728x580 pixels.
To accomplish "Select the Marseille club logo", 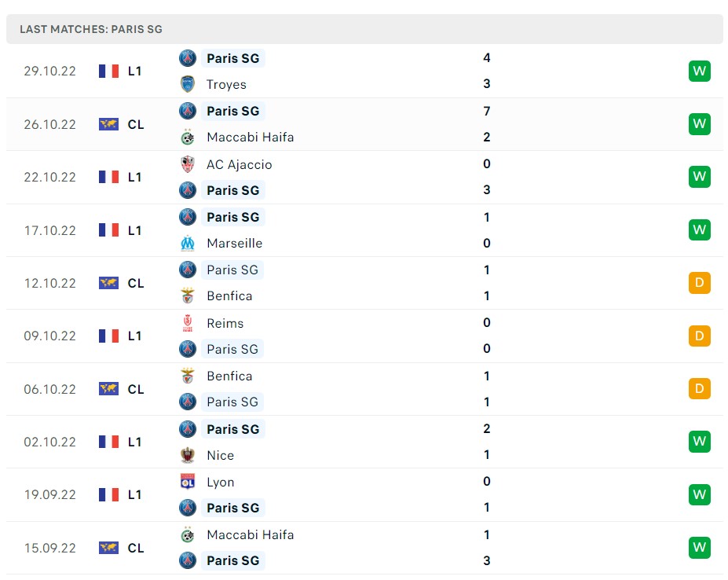I will coord(187,243).
